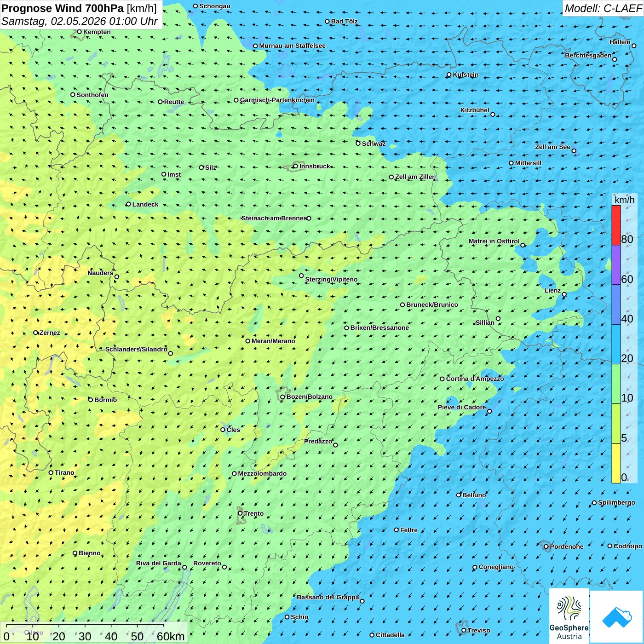Click the Pordenone city label
This screenshot has height=644, width=644.
[567, 546]
